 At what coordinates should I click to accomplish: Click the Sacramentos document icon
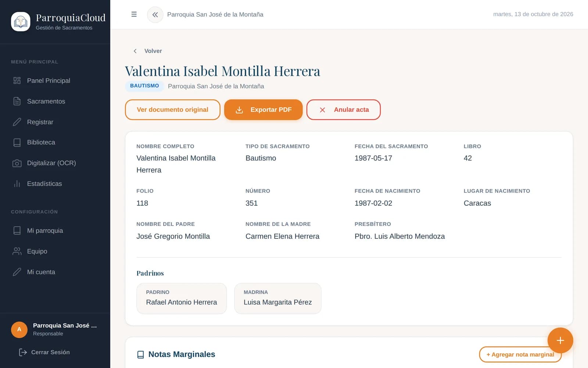coord(17,101)
